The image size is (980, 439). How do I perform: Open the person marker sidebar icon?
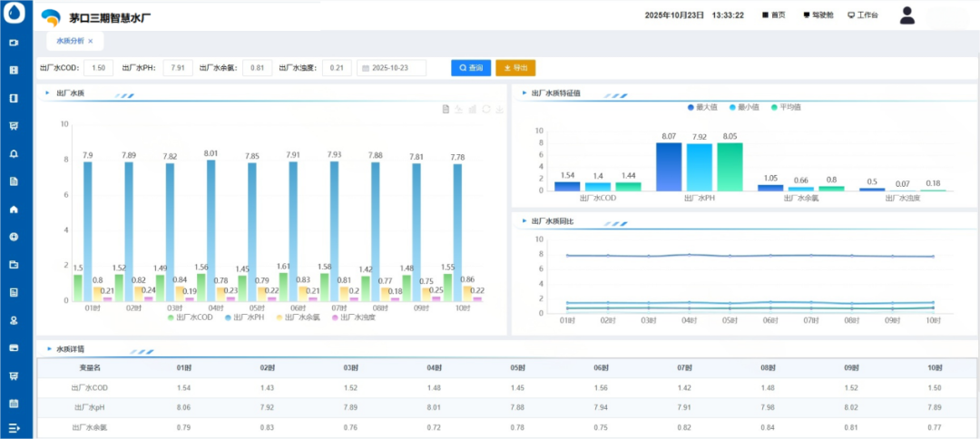pos(14,320)
